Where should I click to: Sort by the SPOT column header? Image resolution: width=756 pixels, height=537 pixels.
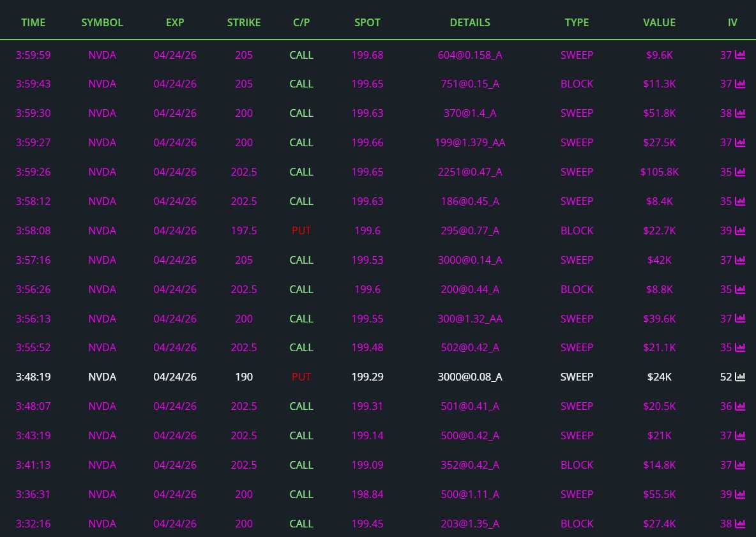pyautogui.click(x=367, y=22)
